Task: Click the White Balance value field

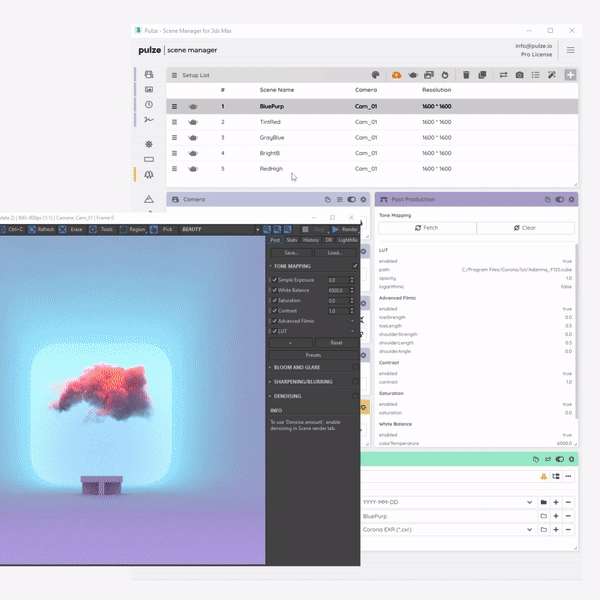Action: pyautogui.click(x=338, y=290)
